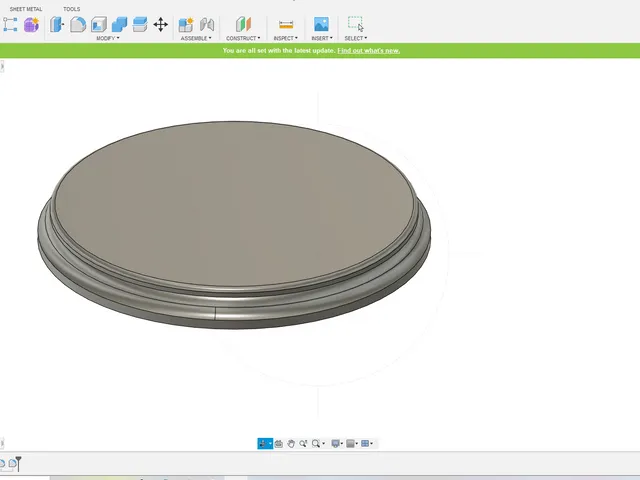
Task: Open the CONSTRUCT dropdown menu
Action: [x=243, y=38]
